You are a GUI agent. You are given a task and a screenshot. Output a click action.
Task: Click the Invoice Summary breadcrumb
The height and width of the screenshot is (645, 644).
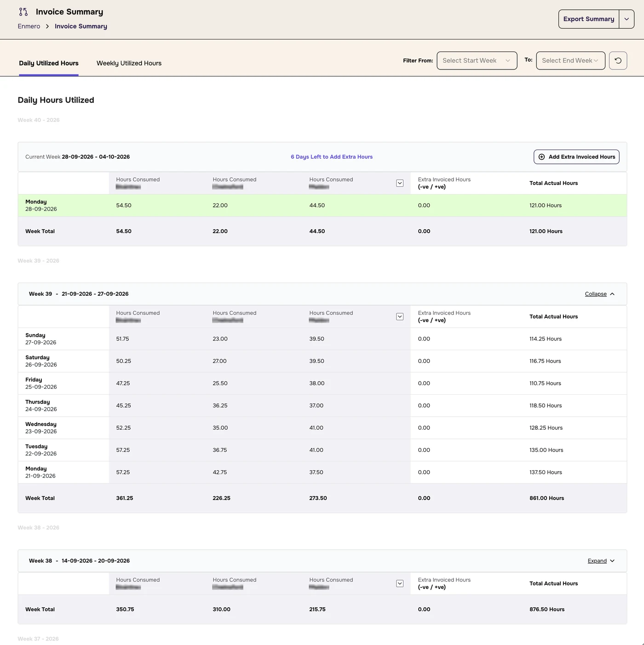[81, 26]
